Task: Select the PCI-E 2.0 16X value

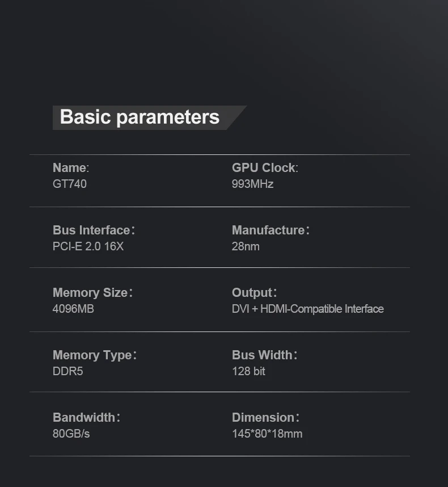Action: pos(88,246)
